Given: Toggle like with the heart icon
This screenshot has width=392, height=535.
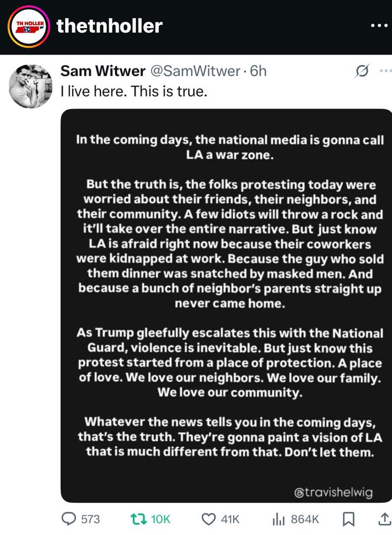Looking at the screenshot, I should (x=208, y=518).
